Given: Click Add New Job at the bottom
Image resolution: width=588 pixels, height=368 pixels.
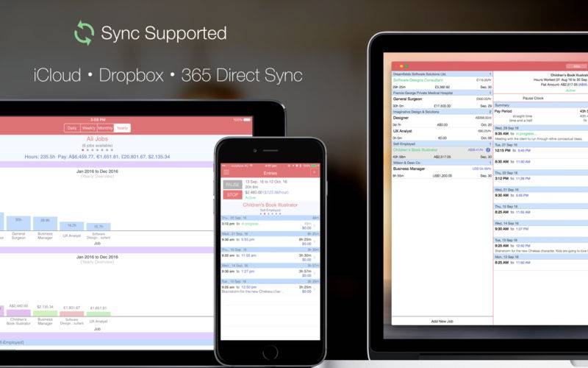Looking at the screenshot, I should [x=442, y=322].
